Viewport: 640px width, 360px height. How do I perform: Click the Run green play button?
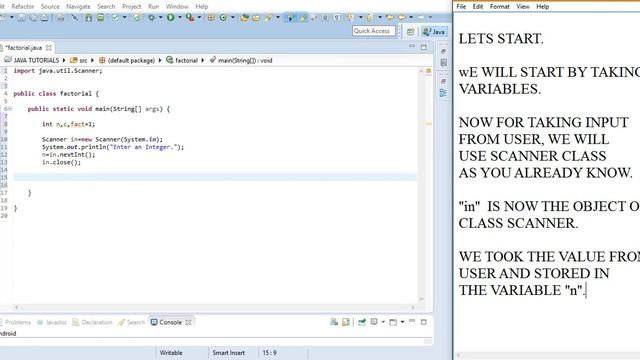pos(171,18)
